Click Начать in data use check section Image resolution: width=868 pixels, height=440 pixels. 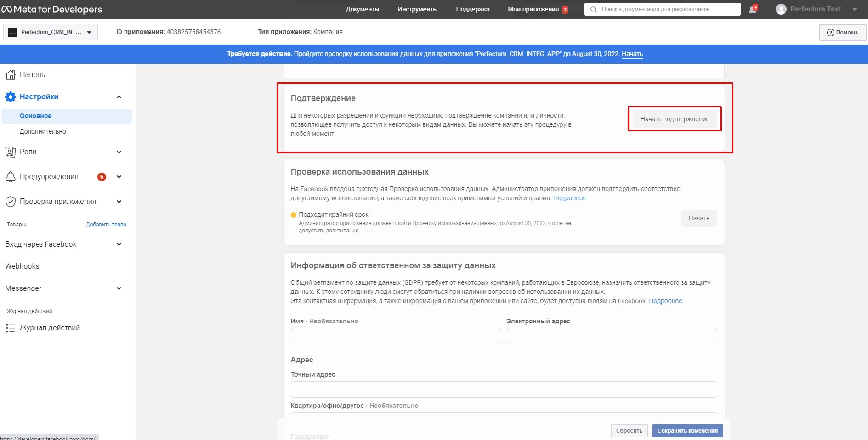click(x=698, y=219)
